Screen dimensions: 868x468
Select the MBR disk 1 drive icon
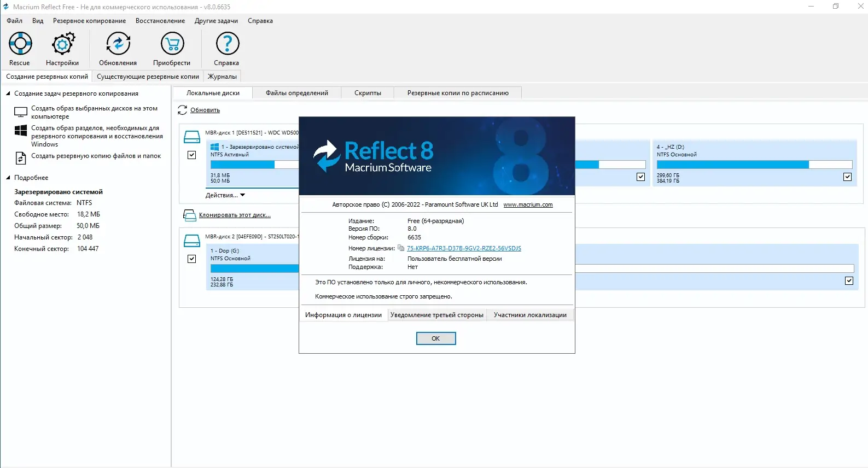point(192,137)
